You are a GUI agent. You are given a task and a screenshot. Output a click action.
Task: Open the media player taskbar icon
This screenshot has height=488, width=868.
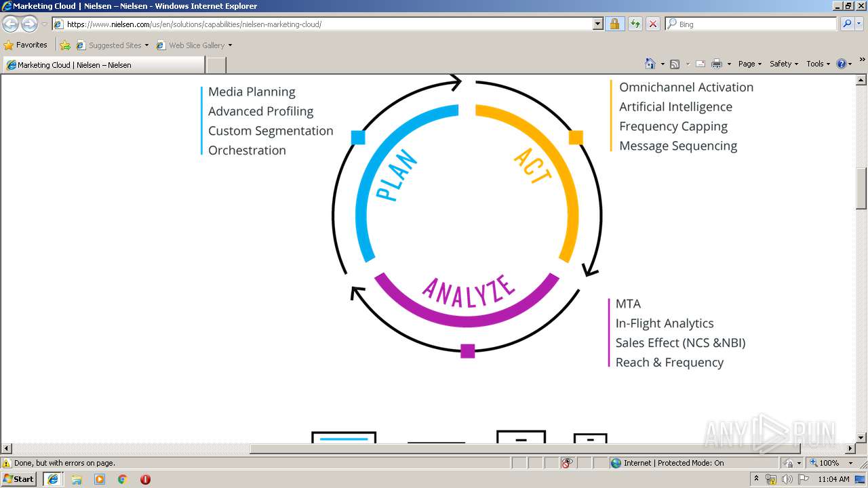click(100, 479)
